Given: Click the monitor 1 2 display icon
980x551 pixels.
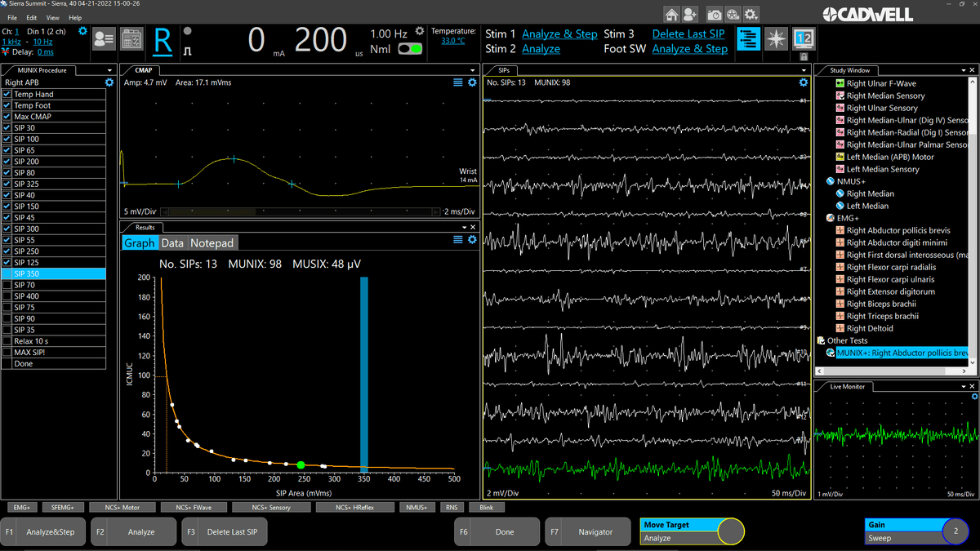Looking at the screenshot, I should click(x=804, y=39).
